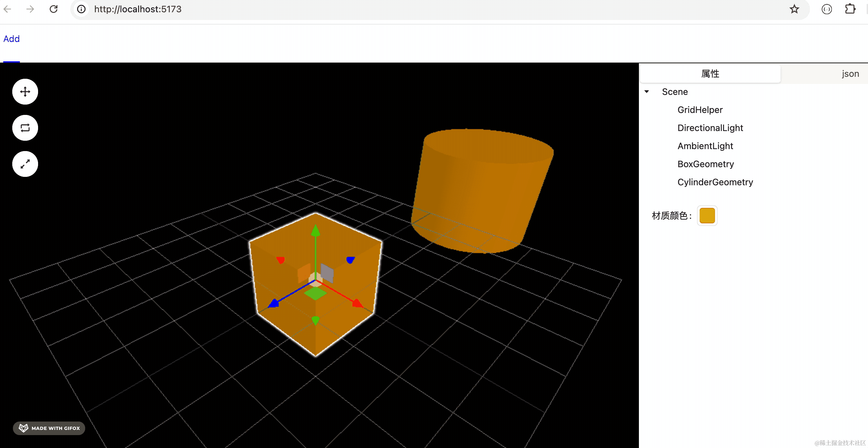
Task: Switch to the json tab
Action: coord(850,74)
